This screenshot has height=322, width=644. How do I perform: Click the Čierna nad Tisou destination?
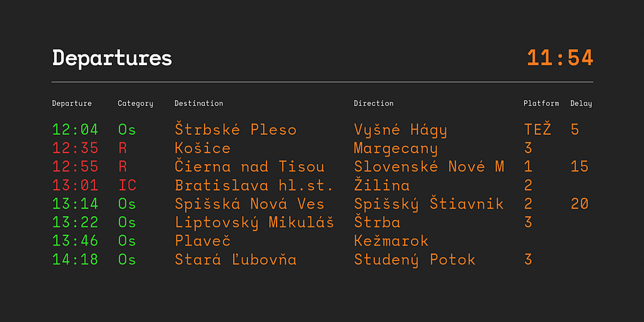(249, 166)
